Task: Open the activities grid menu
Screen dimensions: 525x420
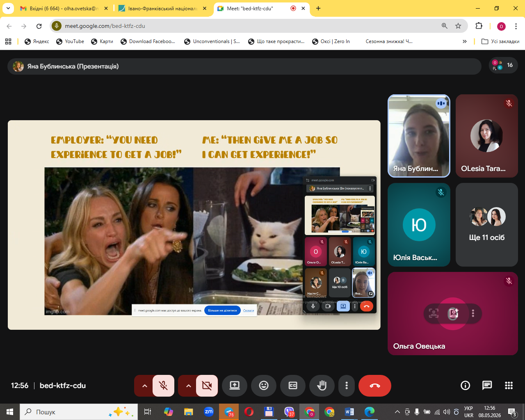Action: coord(509,385)
